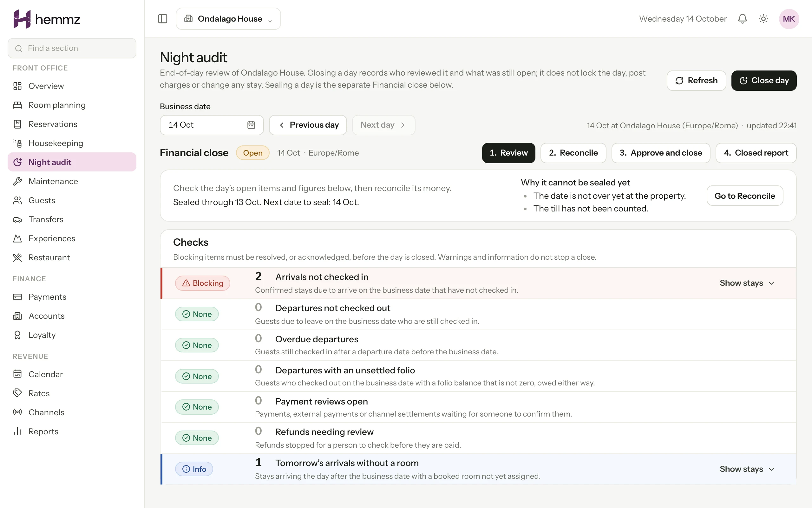Viewport: 812px width, 508px height.
Task: Click the Channels broadcast icon
Action: click(x=17, y=412)
